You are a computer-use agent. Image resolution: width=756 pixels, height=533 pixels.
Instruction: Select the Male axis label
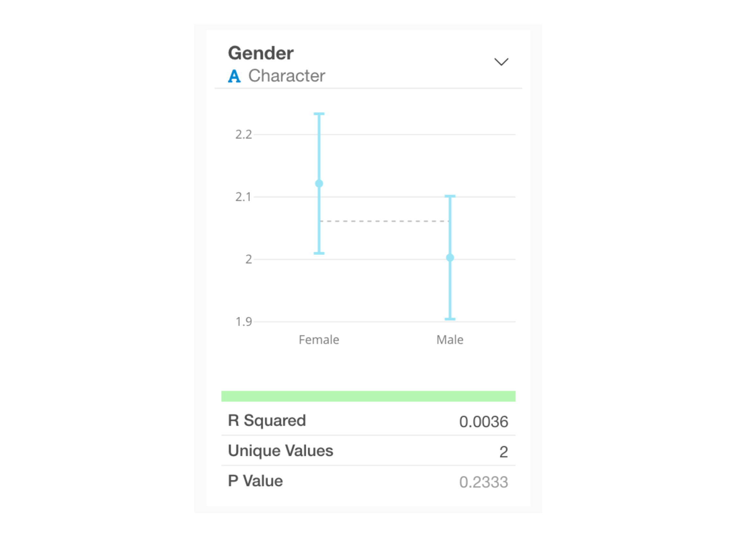tap(450, 339)
